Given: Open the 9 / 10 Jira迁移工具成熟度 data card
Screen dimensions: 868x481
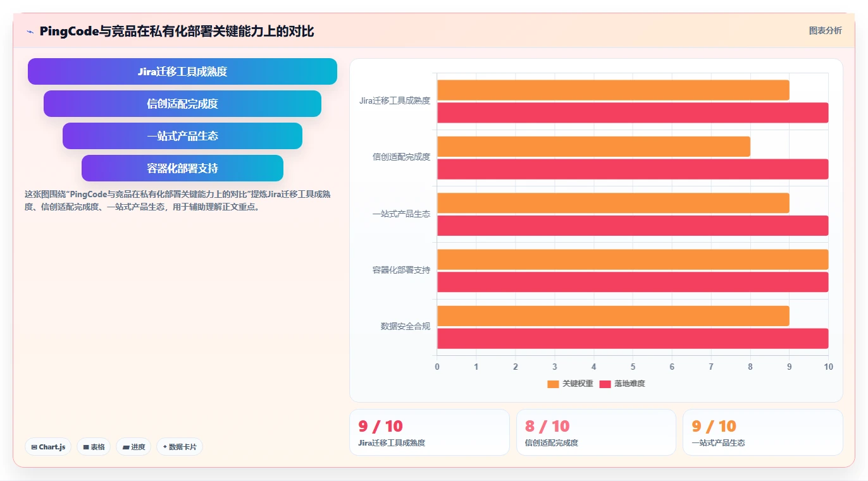Looking at the screenshot, I should (430, 432).
